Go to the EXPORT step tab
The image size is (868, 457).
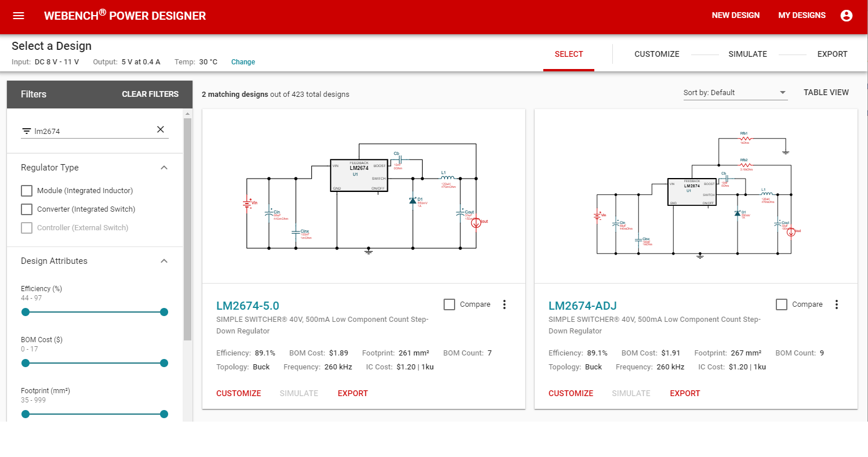tap(832, 54)
